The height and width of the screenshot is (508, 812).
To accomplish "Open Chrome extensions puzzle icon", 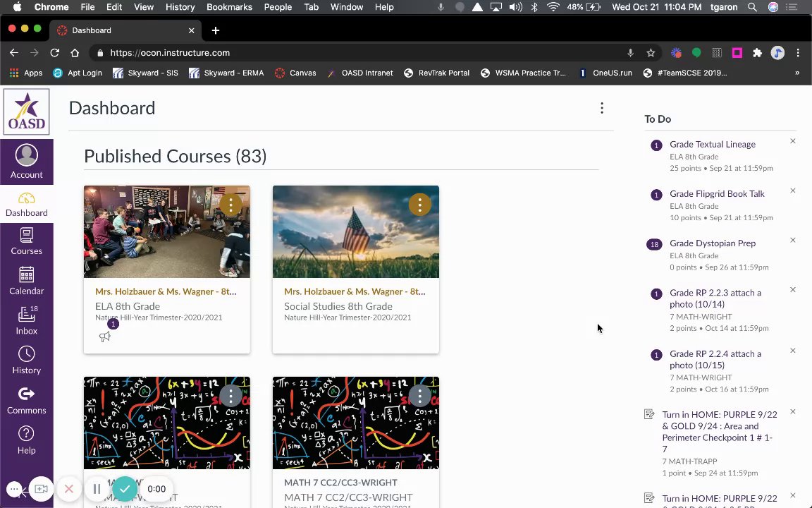I will [x=757, y=53].
